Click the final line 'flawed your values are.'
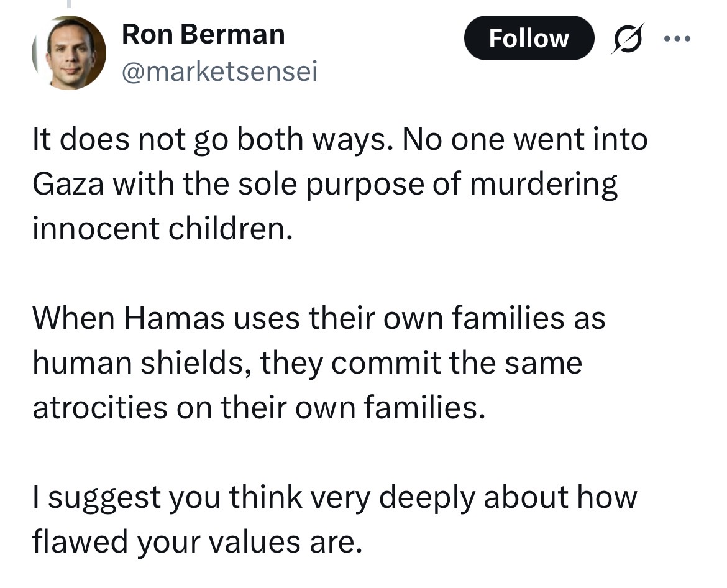 pyautogui.click(x=197, y=542)
